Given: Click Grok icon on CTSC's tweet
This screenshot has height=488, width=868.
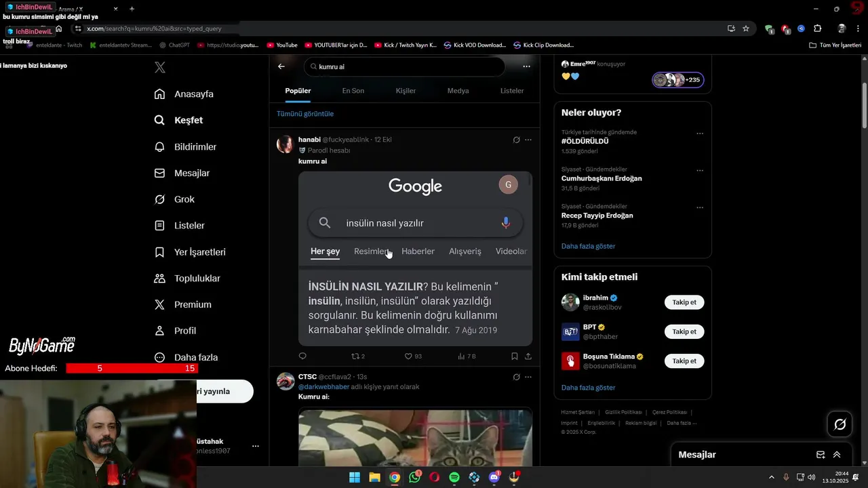Looking at the screenshot, I should tap(516, 377).
